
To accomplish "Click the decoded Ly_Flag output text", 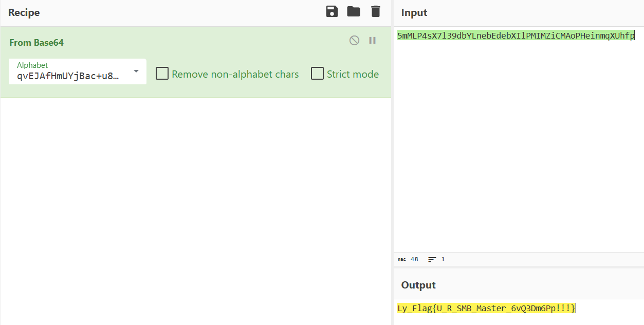I will tap(486, 308).
